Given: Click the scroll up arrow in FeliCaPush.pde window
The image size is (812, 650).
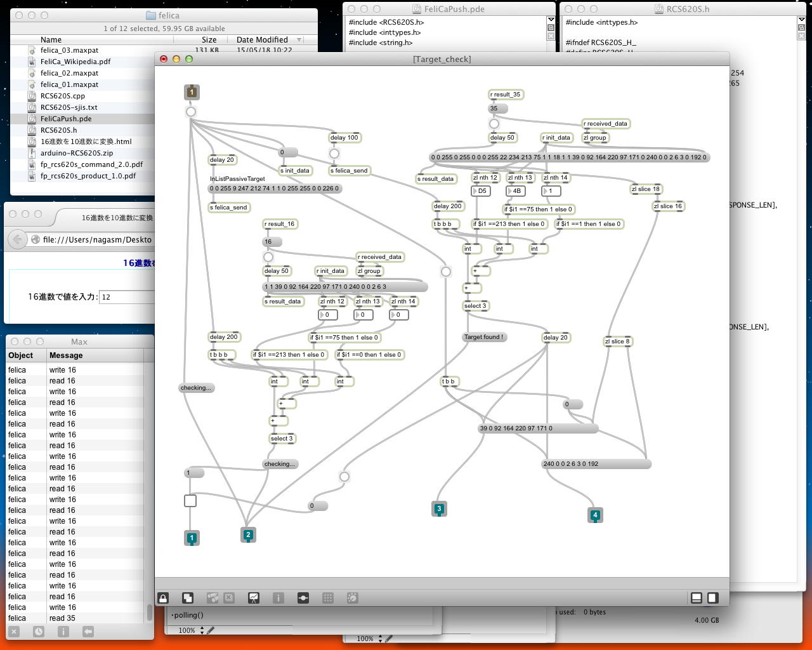Looking at the screenshot, I should coord(551,20).
